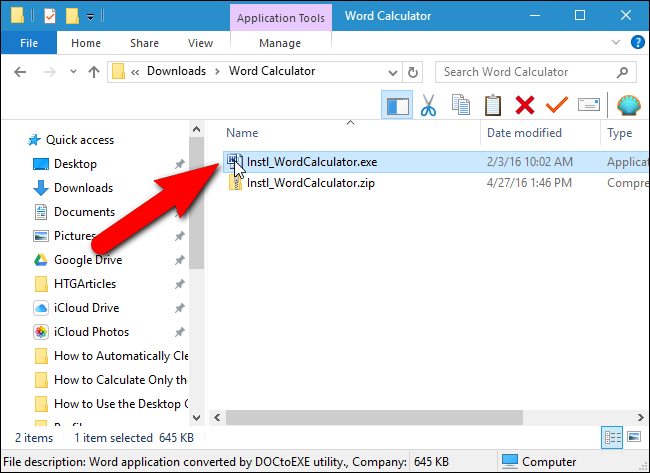Click the file list horizontal scrollbar thumb
The image size is (650, 473).
[374, 417]
